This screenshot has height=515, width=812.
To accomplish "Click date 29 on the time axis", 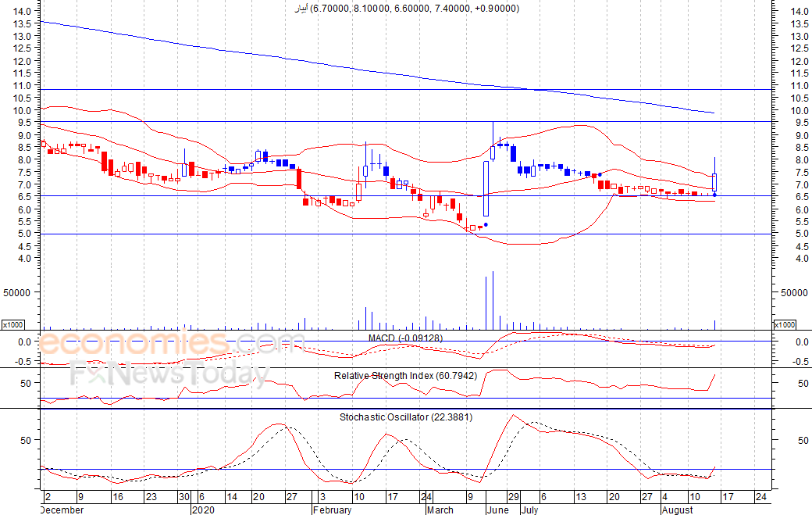I will 513,497.
